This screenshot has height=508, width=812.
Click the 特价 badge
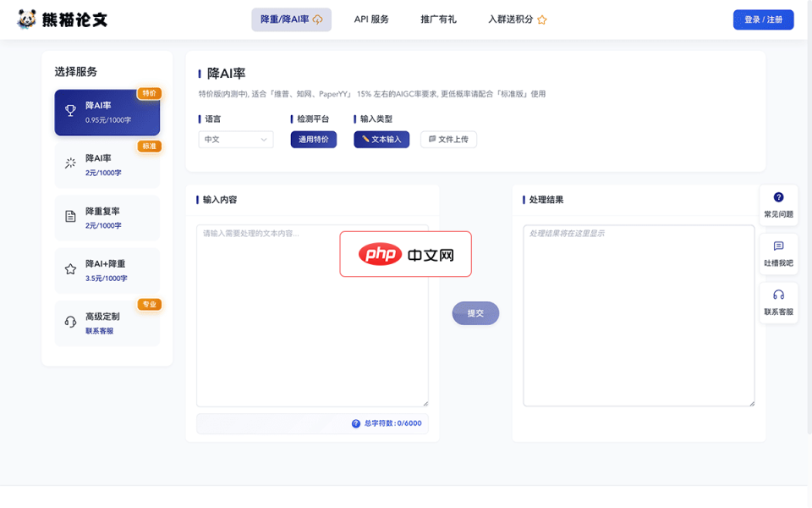coord(149,93)
